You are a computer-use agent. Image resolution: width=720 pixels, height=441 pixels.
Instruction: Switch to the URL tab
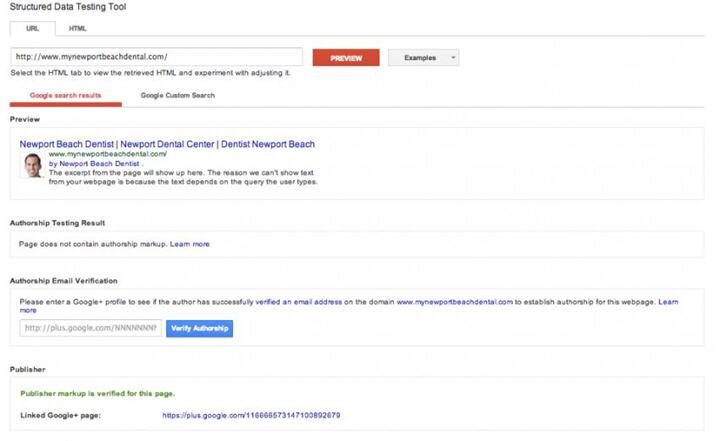33,28
